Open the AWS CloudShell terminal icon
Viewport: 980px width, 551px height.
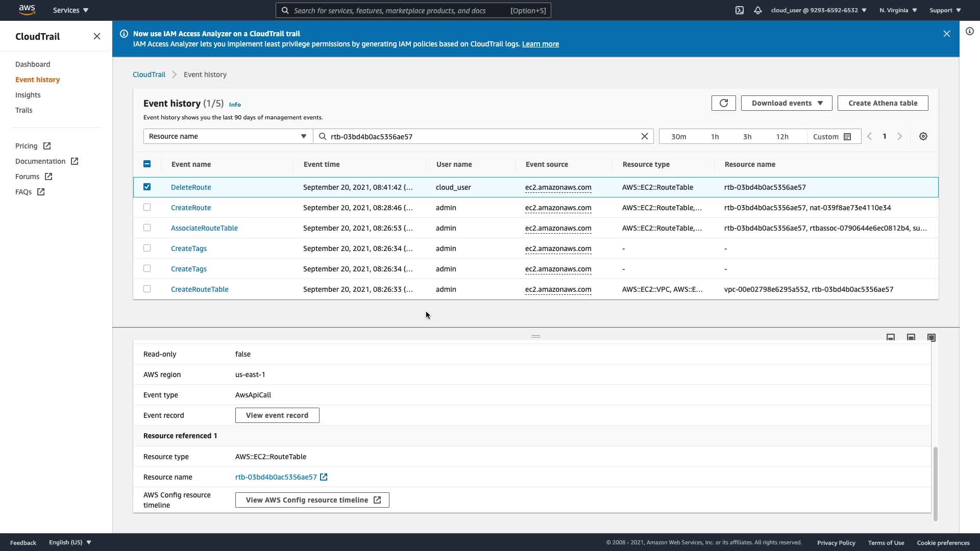(739, 10)
